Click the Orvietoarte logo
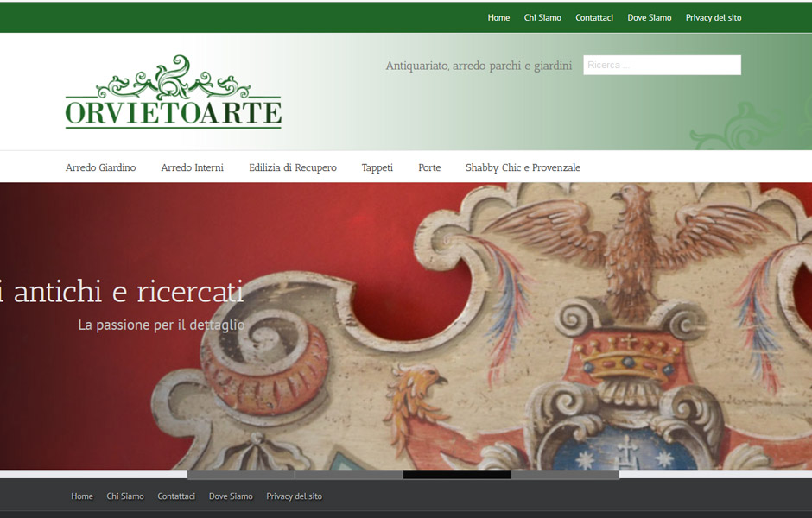 click(173, 92)
